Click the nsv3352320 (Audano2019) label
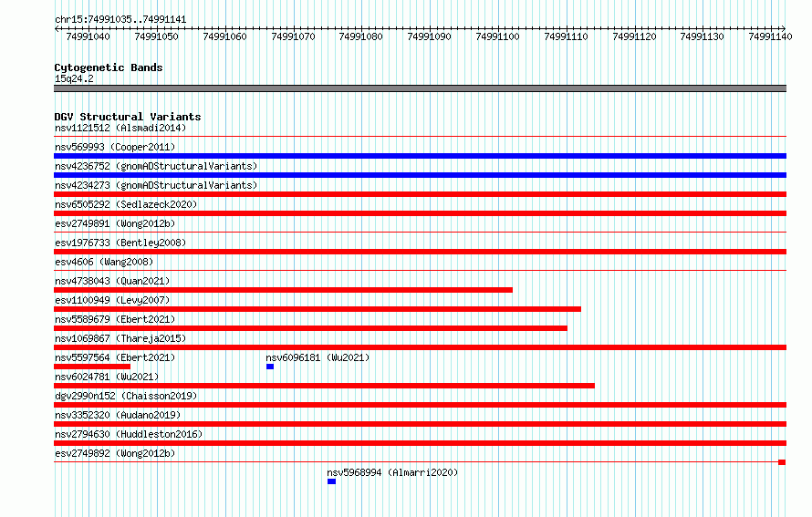The height and width of the screenshot is (517, 812). click(118, 415)
